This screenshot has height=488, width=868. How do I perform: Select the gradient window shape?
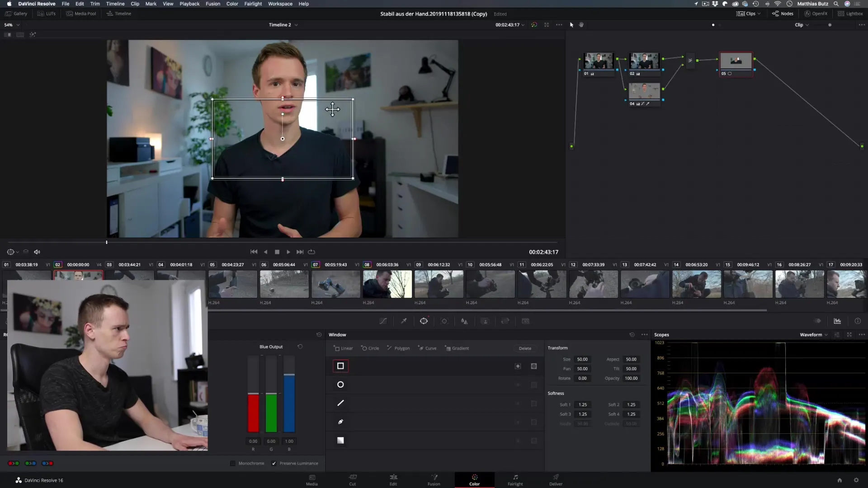[x=340, y=441]
